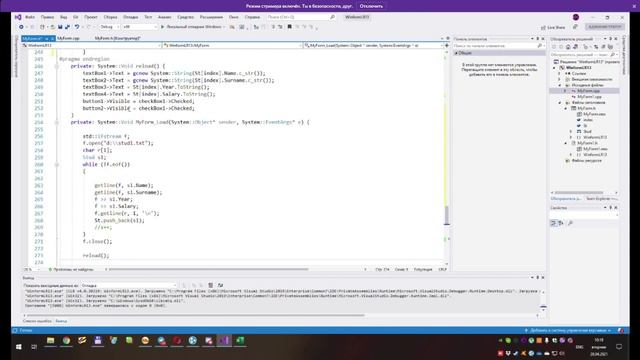Viewport: 640px width, 360px height.
Task: Click the Live Share button
Action: tap(553, 27)
